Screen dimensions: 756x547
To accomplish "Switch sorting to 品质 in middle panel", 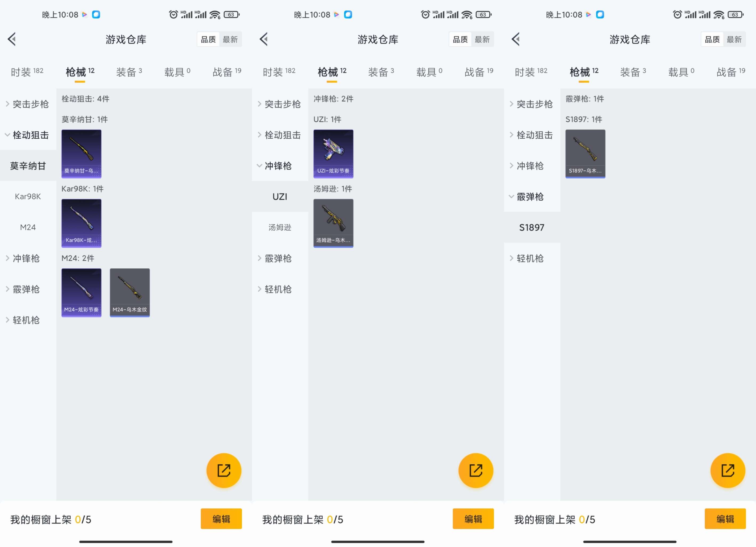I will (460, 40).
